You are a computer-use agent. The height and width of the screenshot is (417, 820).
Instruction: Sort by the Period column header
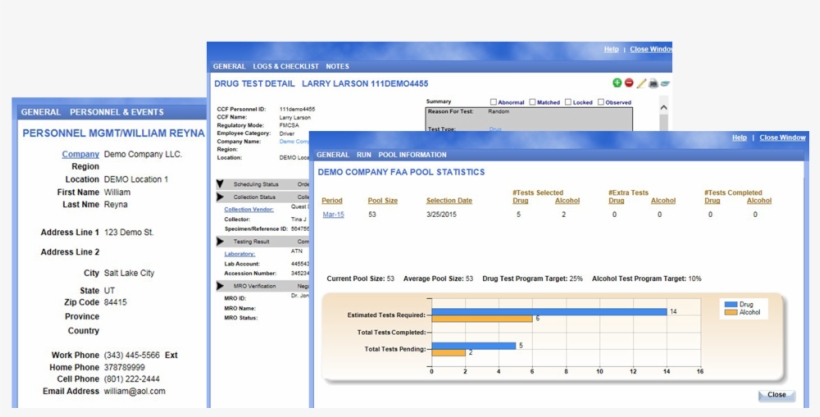pyautogui.click(x=332, y=200)
